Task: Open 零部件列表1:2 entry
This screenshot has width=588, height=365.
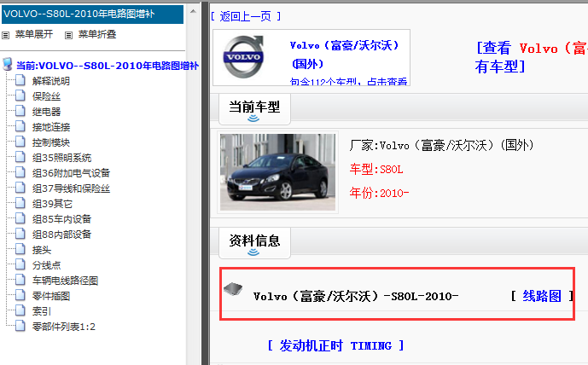Action: coord(64,327)
